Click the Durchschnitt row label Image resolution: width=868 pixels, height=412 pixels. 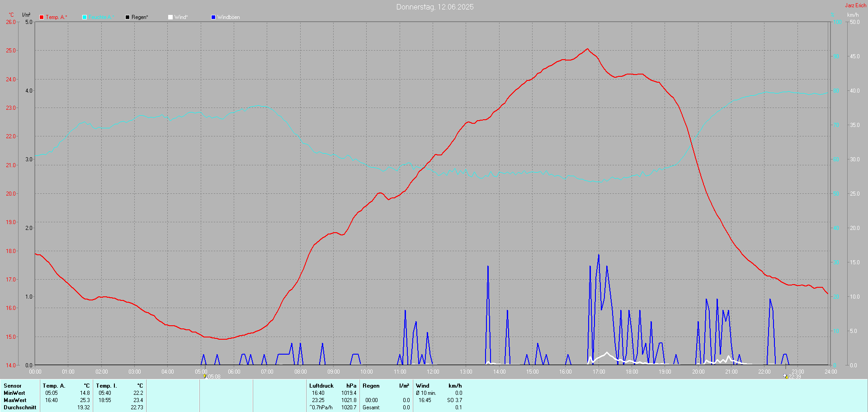[20, 407]
